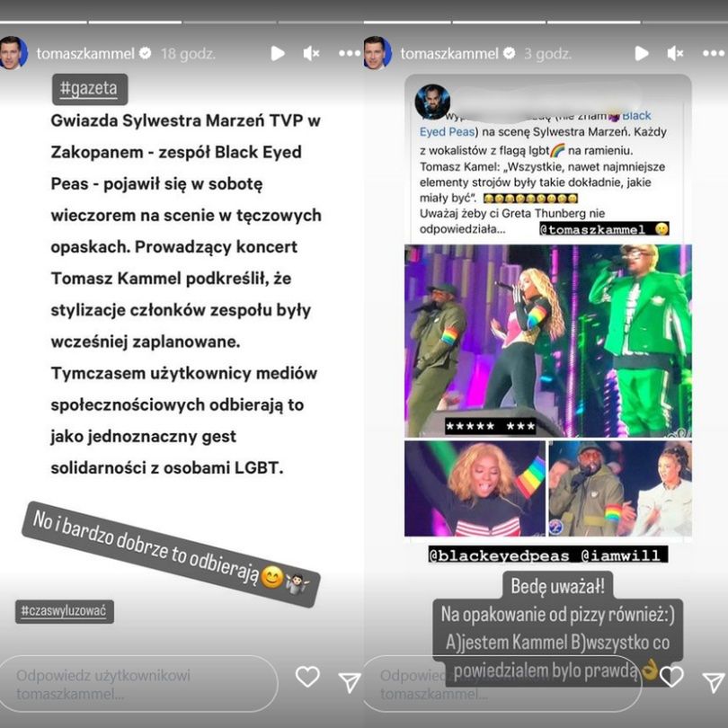Open right story three-dot more menu
Image resolution: width=728 pixels, height=728 pixels.
tap(713, 53)
